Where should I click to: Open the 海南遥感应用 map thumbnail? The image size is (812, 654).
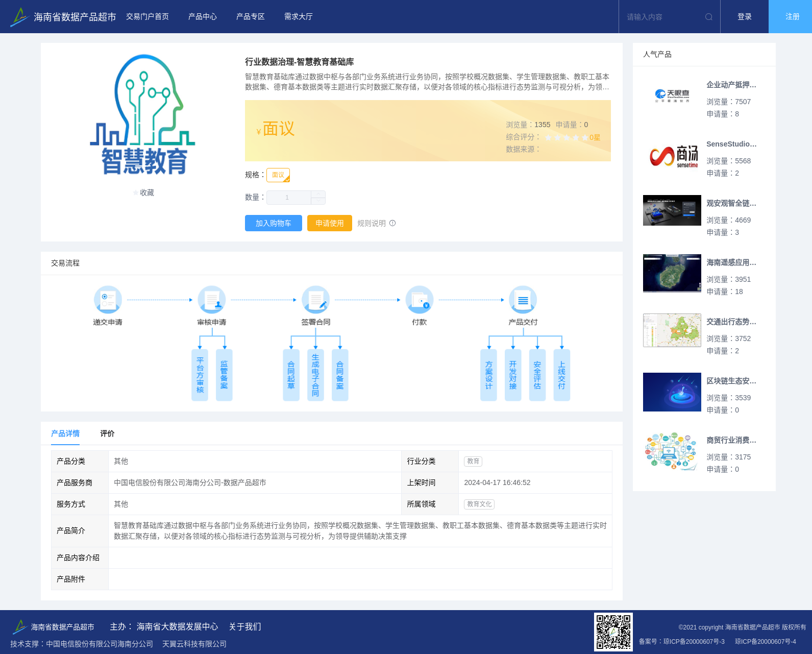[672, 273]
